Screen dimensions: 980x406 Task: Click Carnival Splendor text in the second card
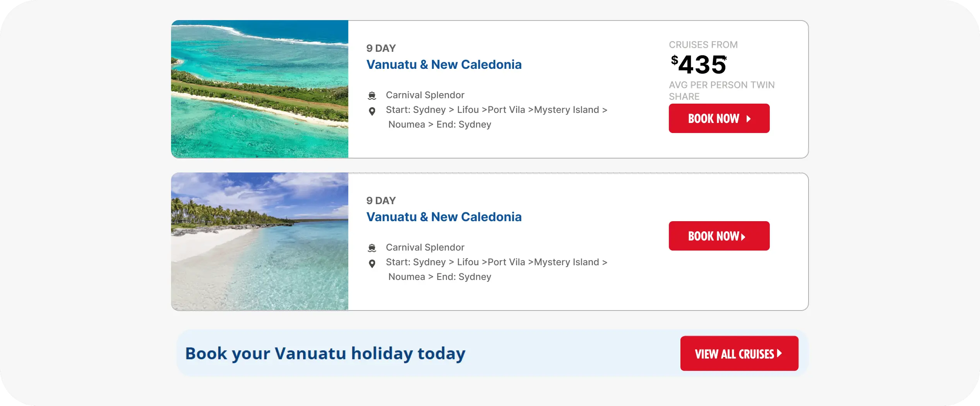click(425, 247)
